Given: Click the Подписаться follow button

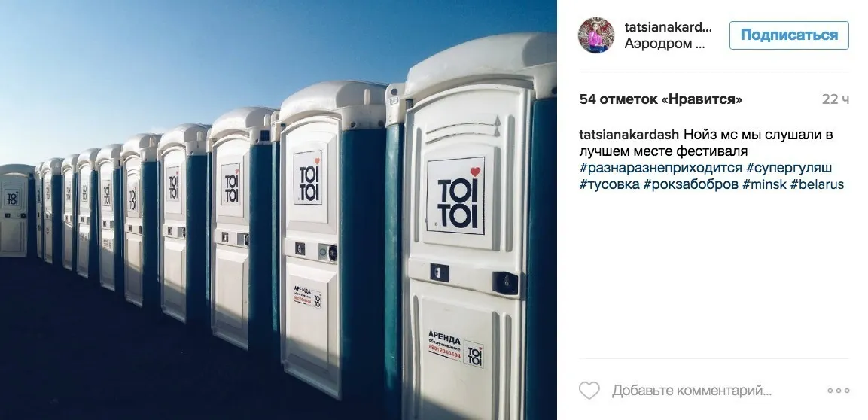Looking at the screenshot, I should (x=789, y=35).
